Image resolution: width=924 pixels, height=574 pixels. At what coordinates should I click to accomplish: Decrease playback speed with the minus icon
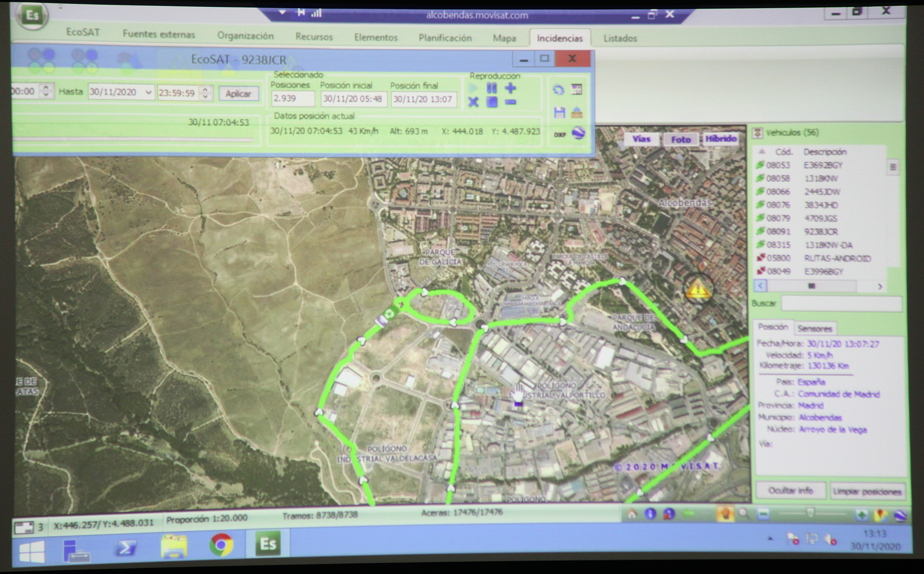tap(510, 102)
